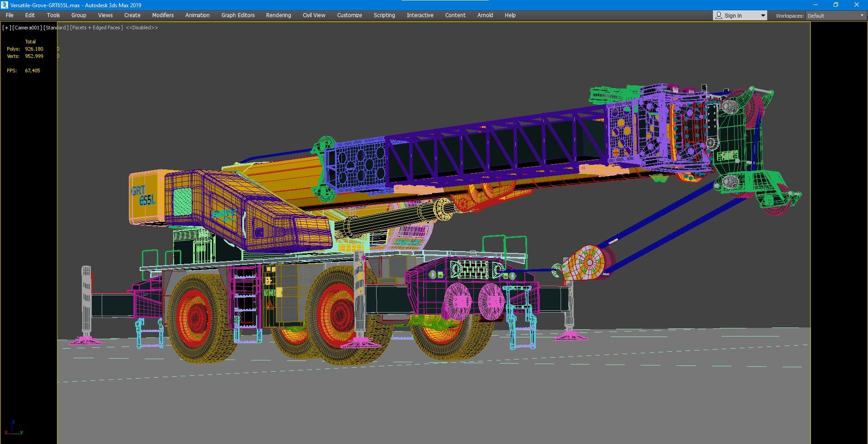Click the FPS value 67,405
This screenshot has height=444, width=868.
point(33,70)
